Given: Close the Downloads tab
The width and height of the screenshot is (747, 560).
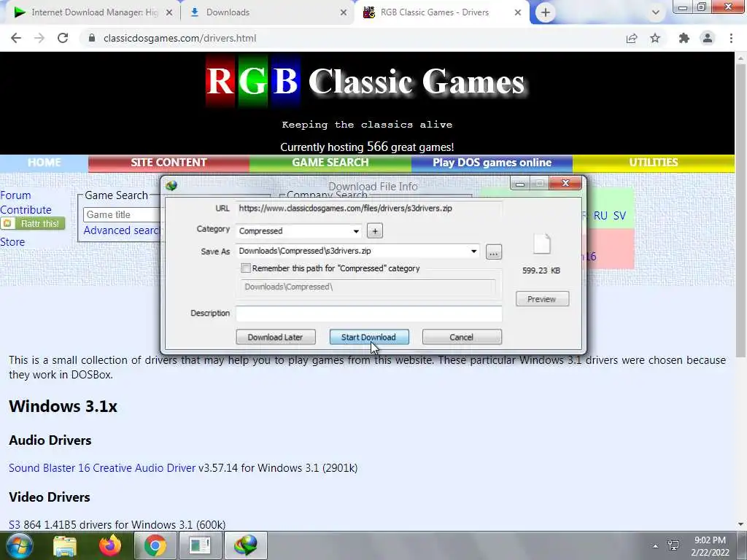Looking at the screenshot, I should [x=344, y=12].
